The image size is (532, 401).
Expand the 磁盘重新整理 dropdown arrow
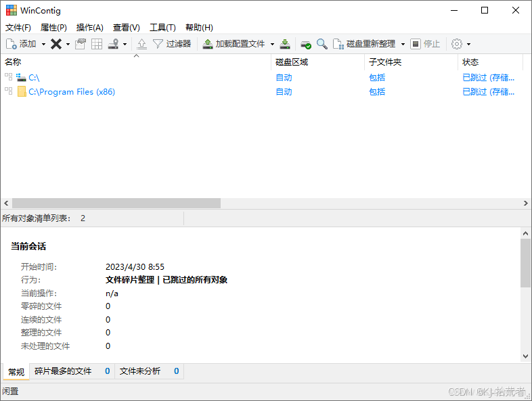coord(403,44)
